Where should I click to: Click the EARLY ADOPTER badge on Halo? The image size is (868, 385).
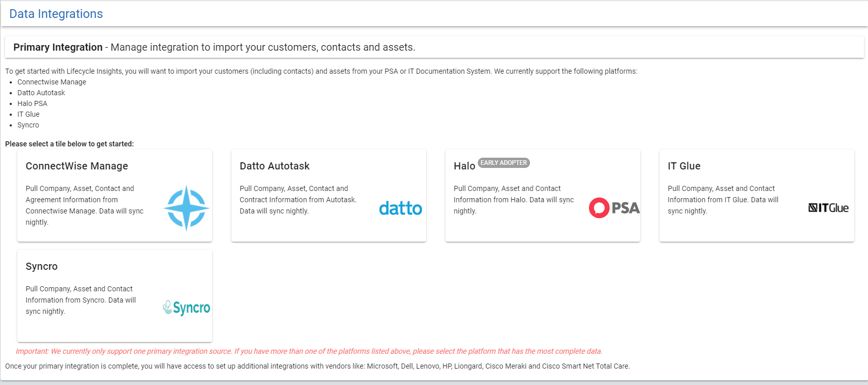click(503, 163)
